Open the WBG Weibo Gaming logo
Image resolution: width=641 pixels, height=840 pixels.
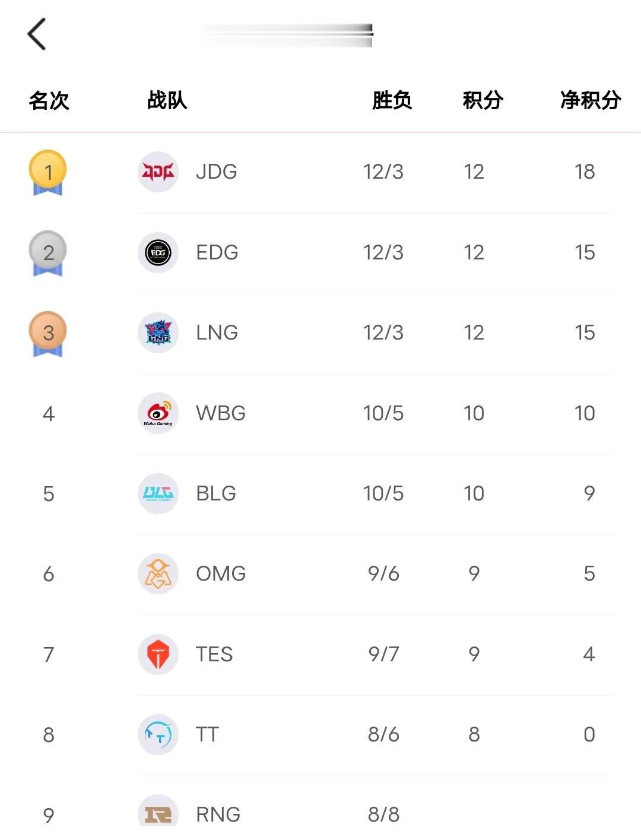coord(158,413)
